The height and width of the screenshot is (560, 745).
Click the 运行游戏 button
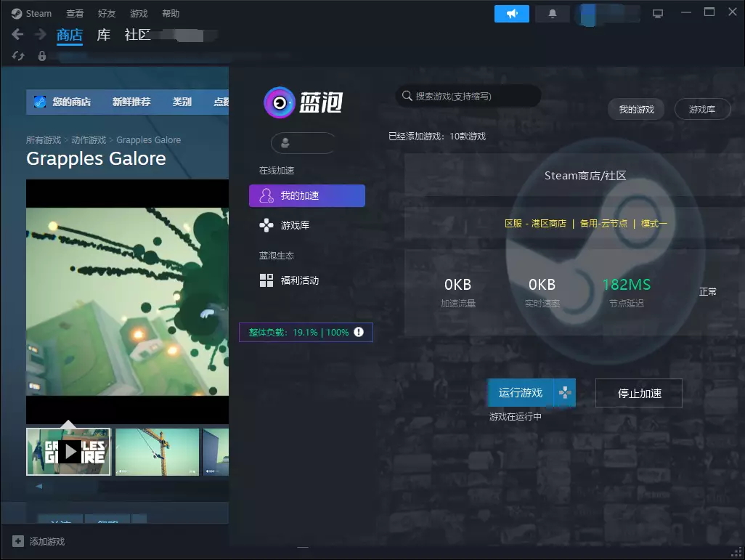click(x=520, y=393)
